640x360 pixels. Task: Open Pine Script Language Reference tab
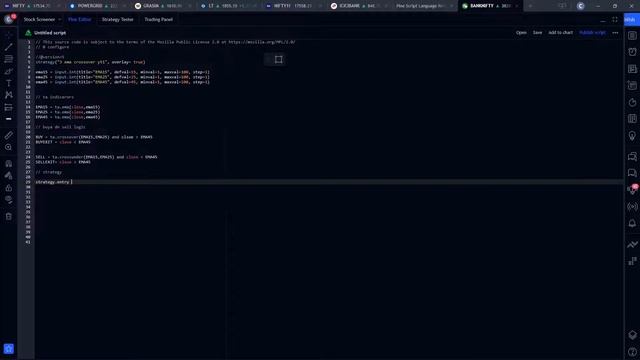point(424,6)
